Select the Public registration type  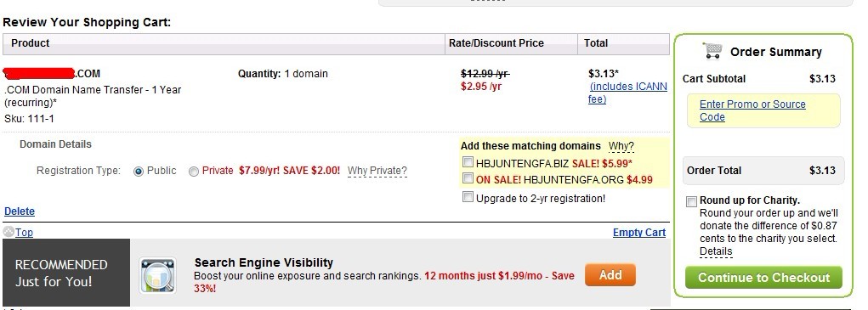(x=139, y=172)
